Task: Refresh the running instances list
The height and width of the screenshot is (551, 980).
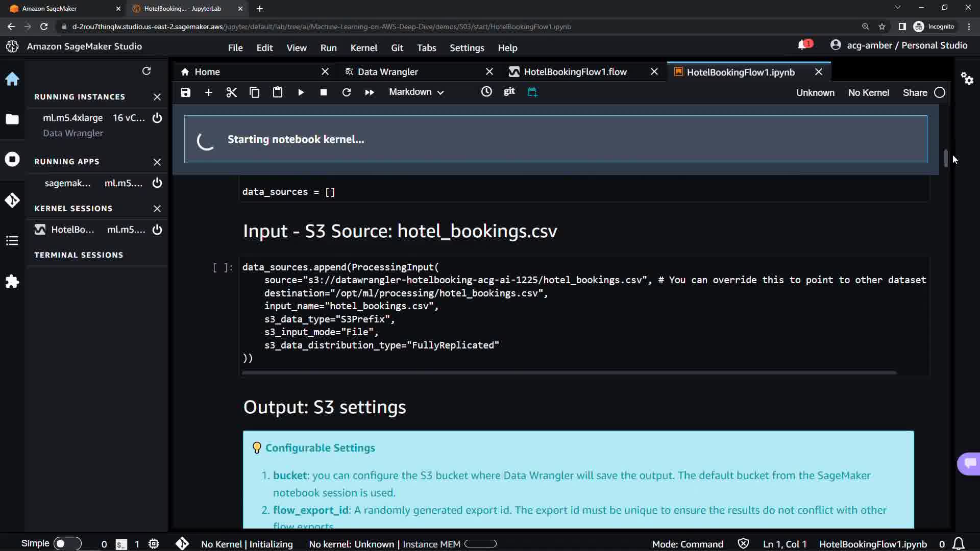Action: pyautogui.click(x=146, y=71)
